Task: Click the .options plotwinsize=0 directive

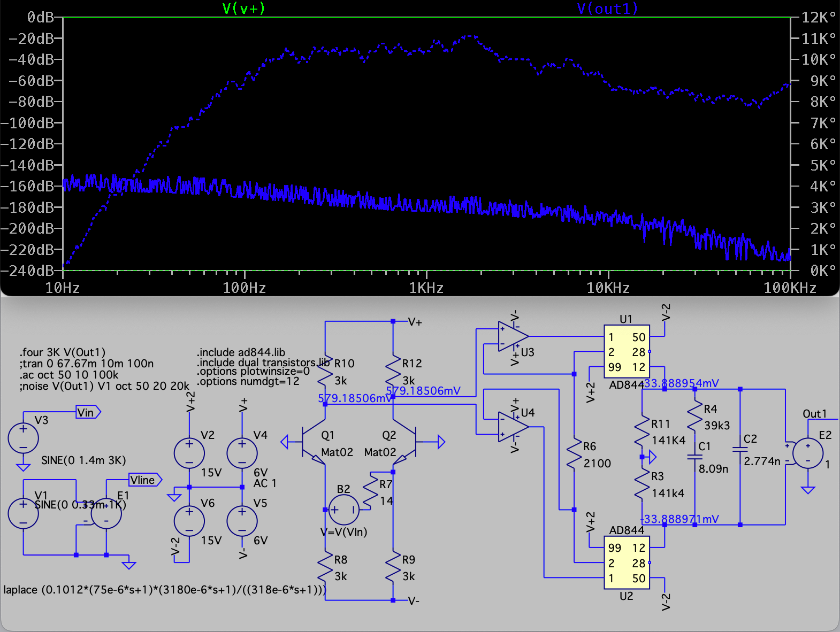Action: pyautogui.click(x=253, y=371)
